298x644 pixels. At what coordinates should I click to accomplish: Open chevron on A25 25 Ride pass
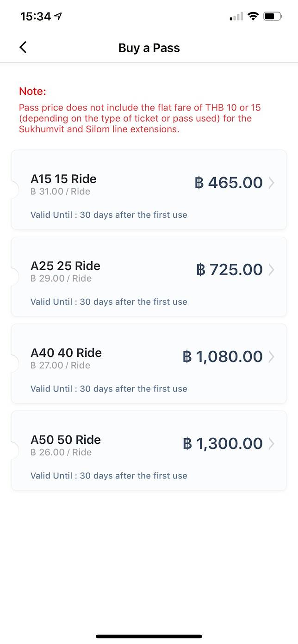(271, 270)
